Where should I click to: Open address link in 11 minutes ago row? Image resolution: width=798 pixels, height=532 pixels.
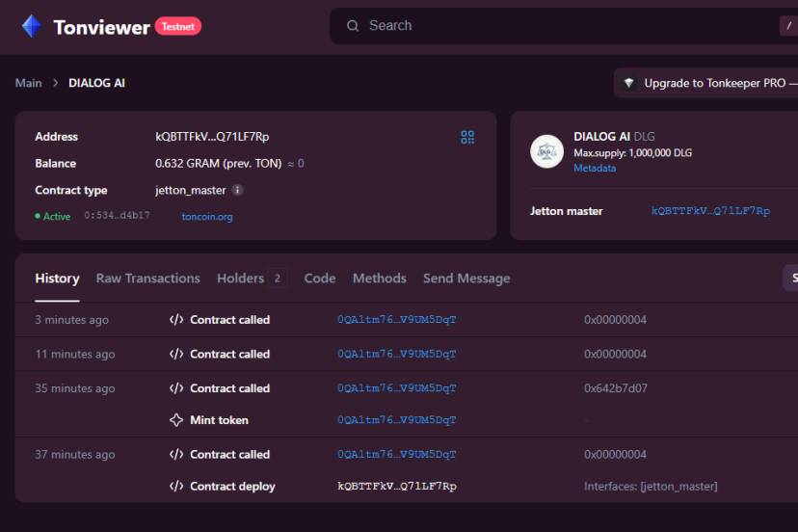(396, 354)
